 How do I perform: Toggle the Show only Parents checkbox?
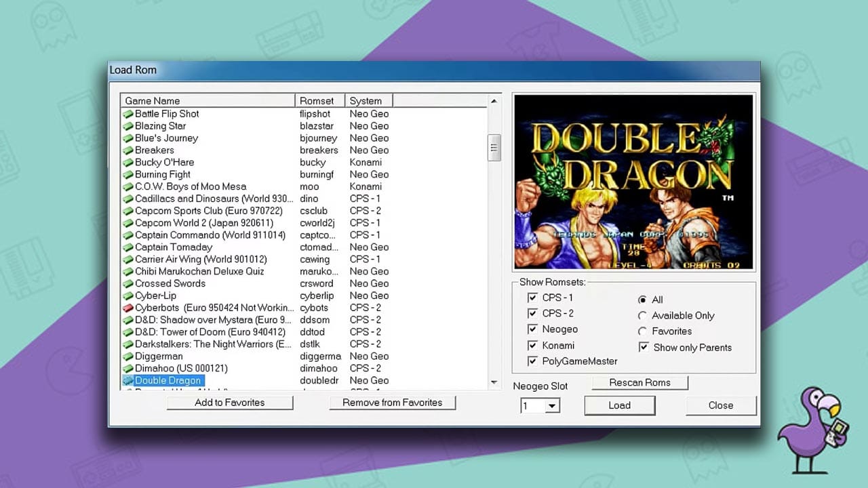[x=644, y=348]
